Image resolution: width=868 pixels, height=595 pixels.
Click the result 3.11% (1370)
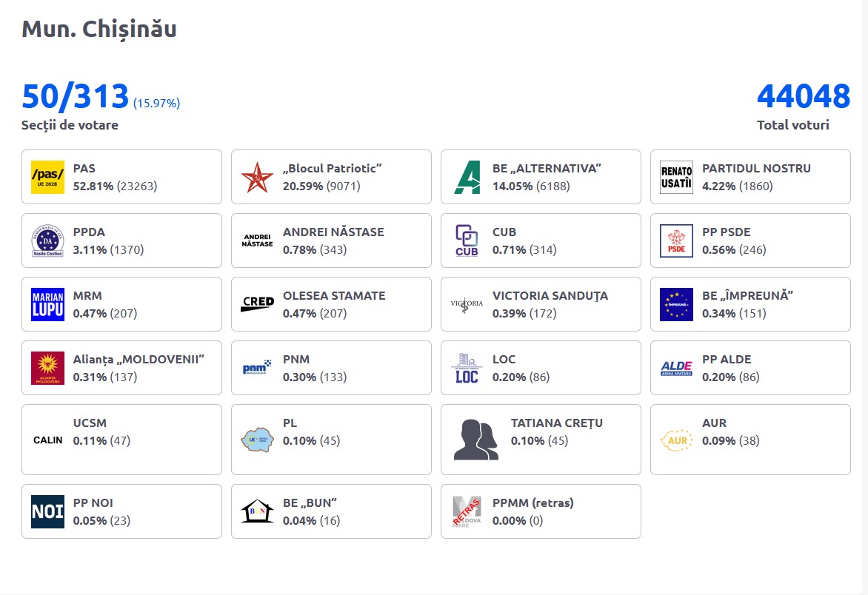coord(108,250)
